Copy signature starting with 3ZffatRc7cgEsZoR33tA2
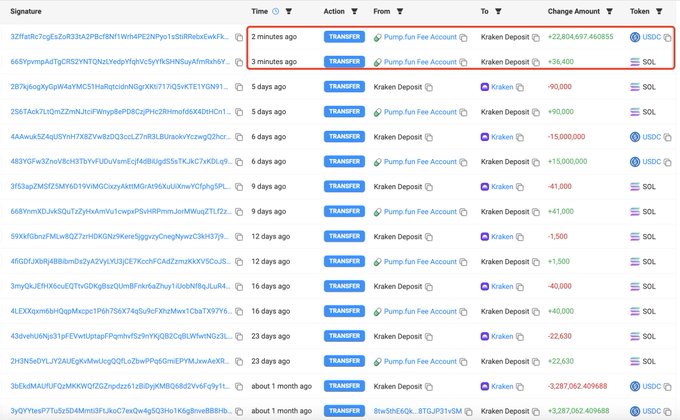 (x=239, y=37)
